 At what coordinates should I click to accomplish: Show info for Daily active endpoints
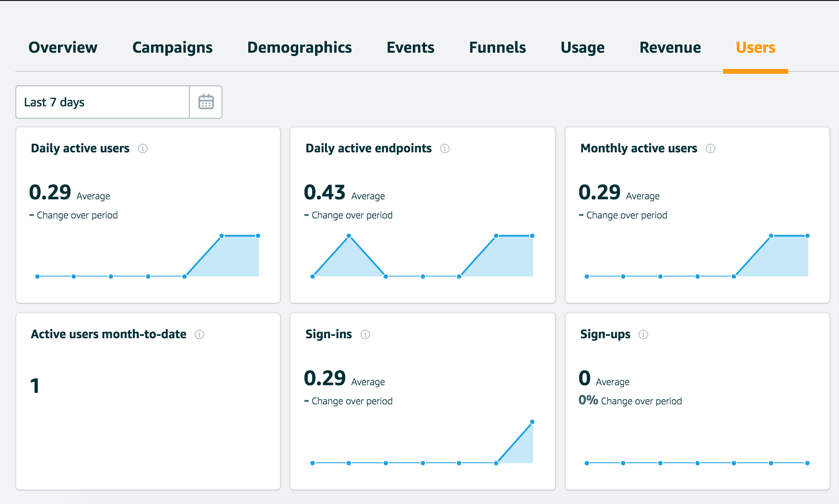click(445, 149)
